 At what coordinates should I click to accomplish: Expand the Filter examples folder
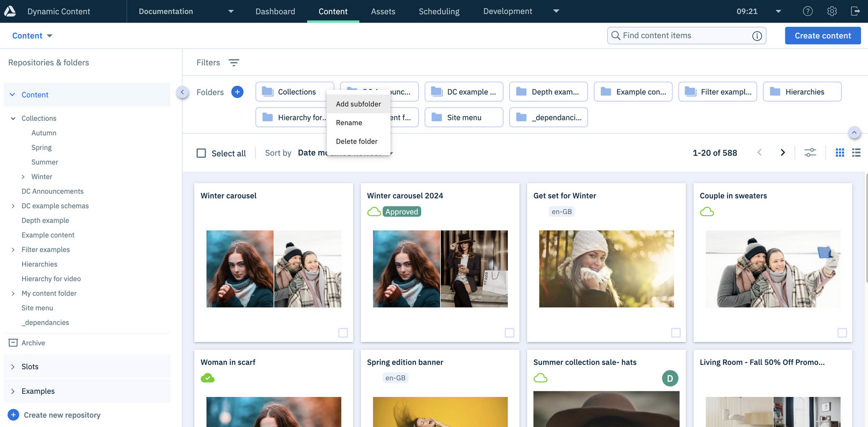coord(13,250)
